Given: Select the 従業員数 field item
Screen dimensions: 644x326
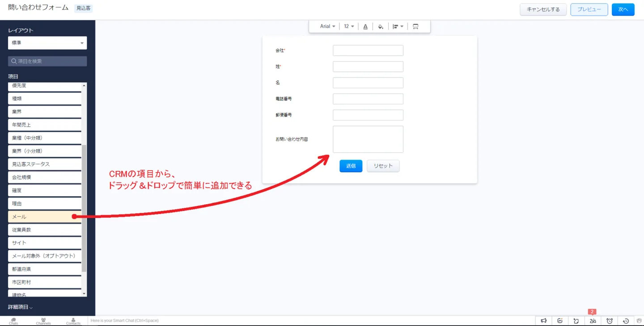Looking at the screenshot, I should pos(45,230).
